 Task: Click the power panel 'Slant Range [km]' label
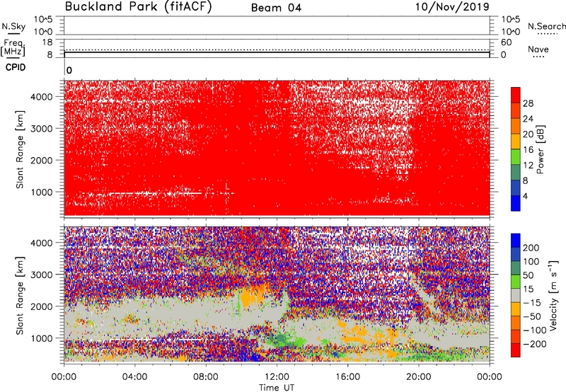pos(20,149)
